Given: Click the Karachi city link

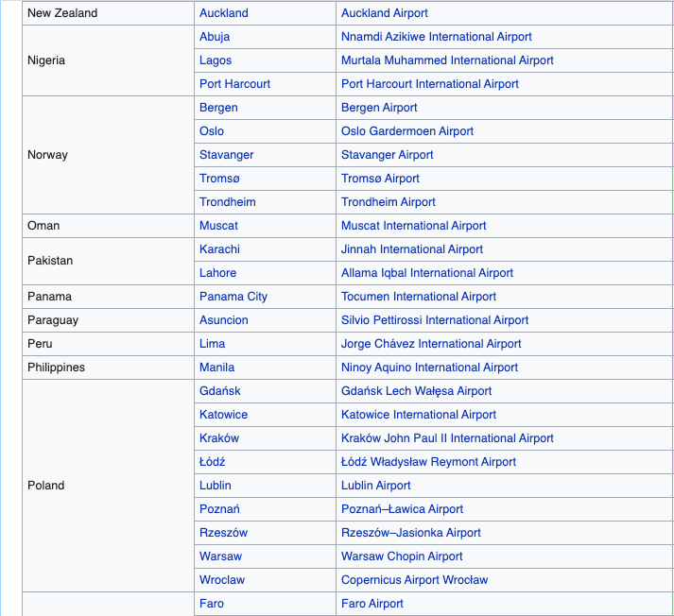Looking at the screenshot, I should tap(219, 249).
